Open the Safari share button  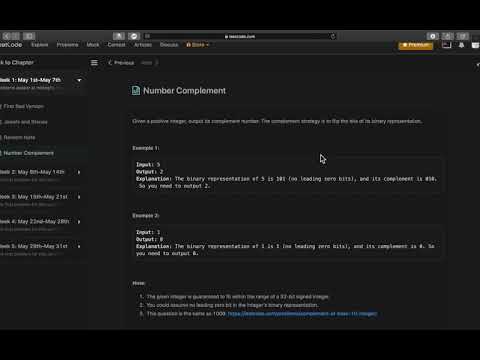tap(448, 36)
